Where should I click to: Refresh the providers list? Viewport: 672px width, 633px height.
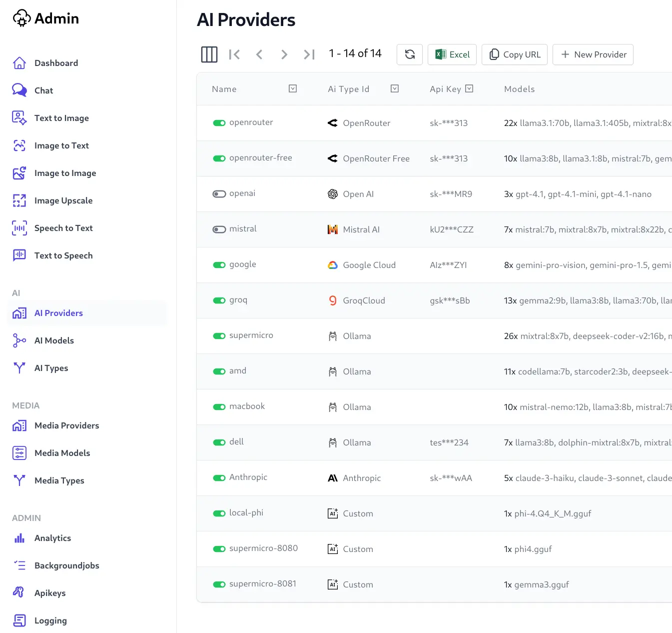(x=410, y=54)
